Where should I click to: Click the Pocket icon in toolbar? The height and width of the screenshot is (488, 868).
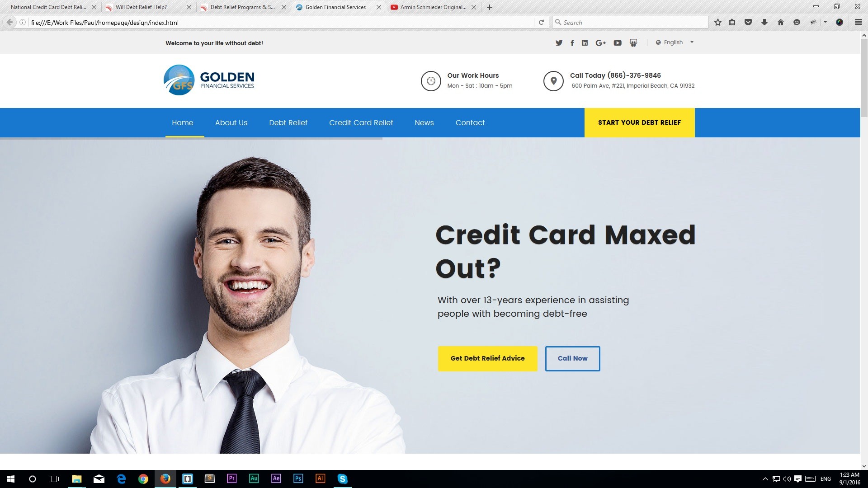[x=748, y=22]
